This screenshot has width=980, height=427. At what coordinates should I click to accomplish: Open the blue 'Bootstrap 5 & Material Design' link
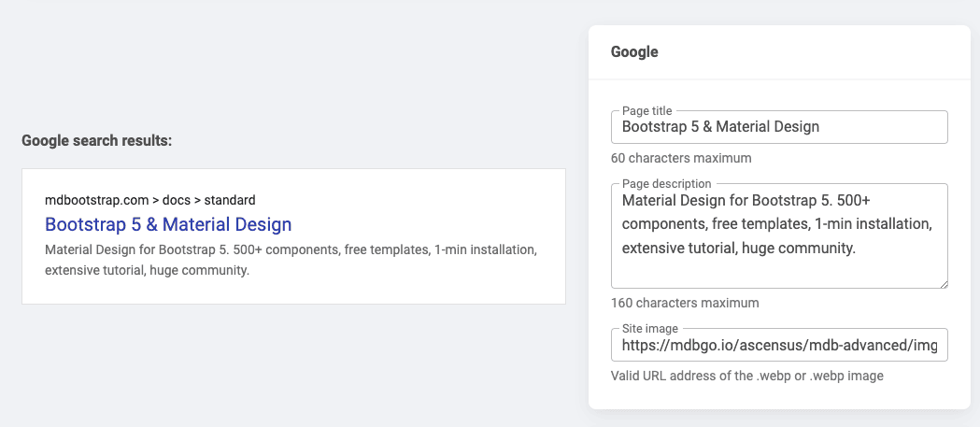pyautogui.click(x=168, y=225)
